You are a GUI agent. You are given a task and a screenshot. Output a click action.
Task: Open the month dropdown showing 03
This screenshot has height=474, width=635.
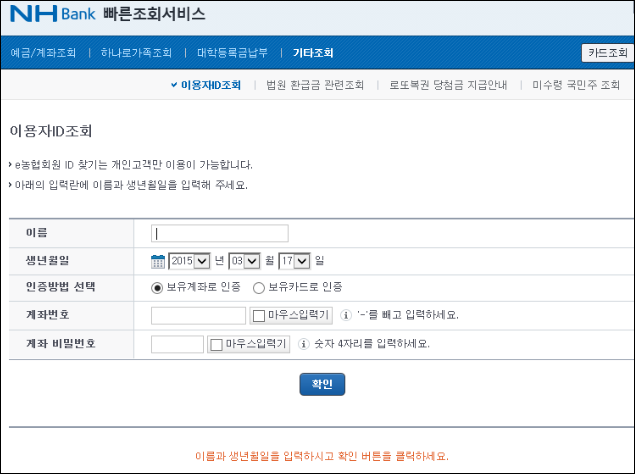[x=244, y=261]
